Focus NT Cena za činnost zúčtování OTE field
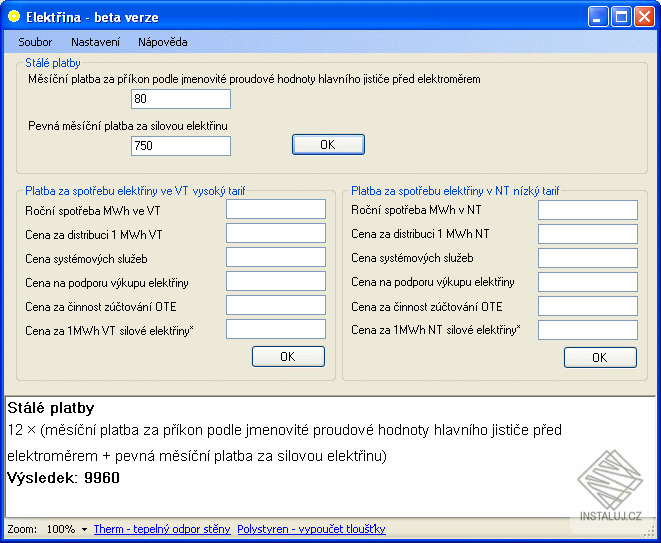Screen dimensions: 661x543 [x=588, y=306]
